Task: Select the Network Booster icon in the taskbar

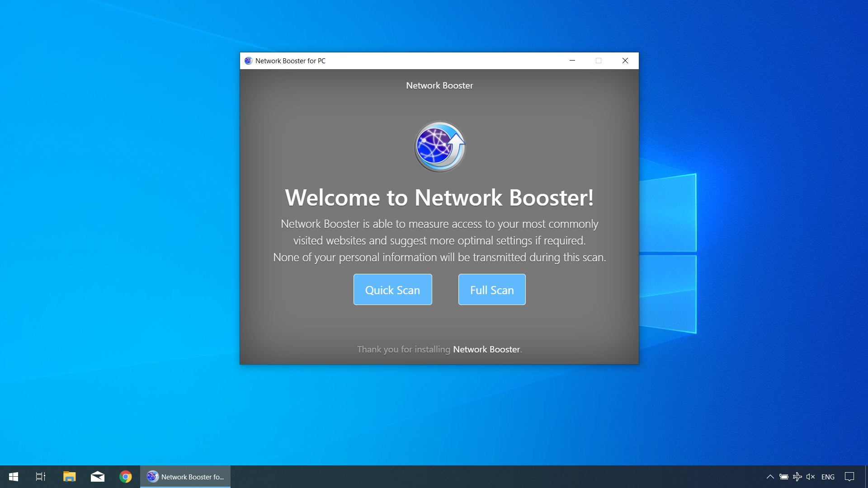Action: [184, 477]
